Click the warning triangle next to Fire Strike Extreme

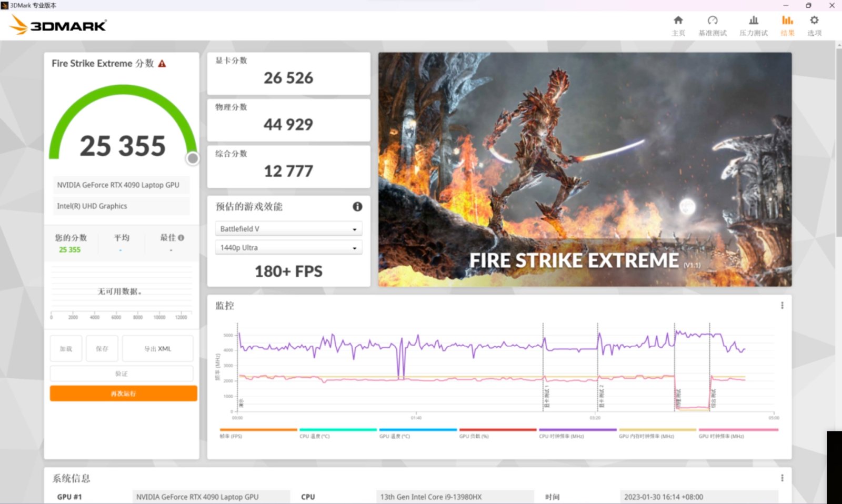162,64
